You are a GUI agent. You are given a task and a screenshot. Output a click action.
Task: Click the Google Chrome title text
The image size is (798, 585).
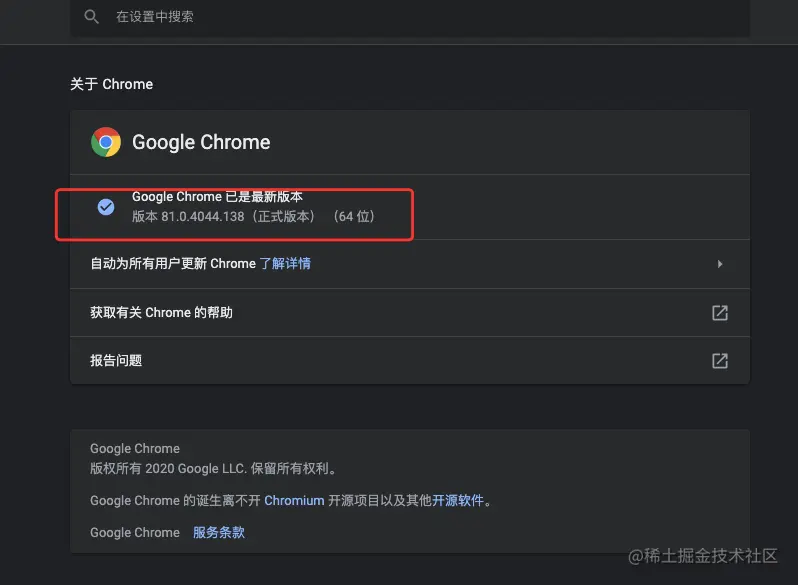(201, 142)
